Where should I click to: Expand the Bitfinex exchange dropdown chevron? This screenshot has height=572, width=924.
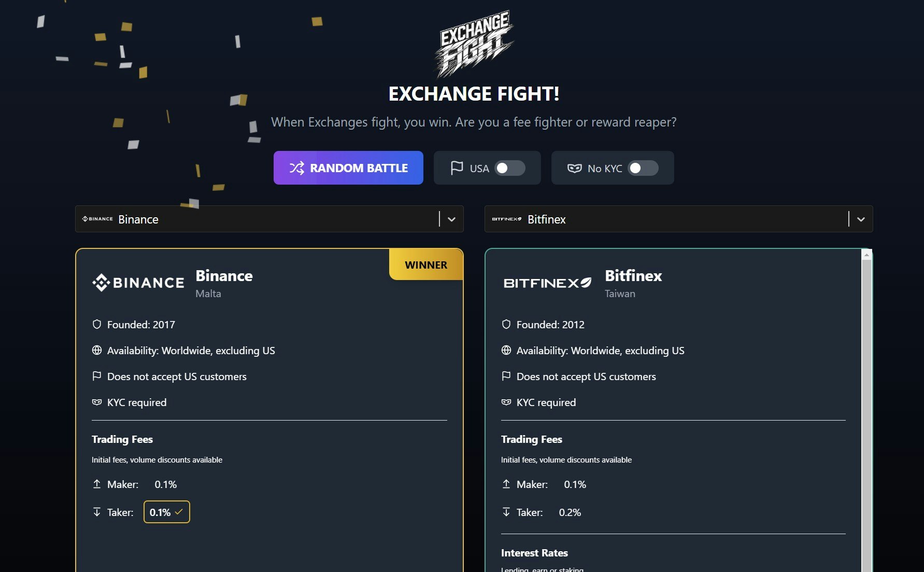(861, 219)
